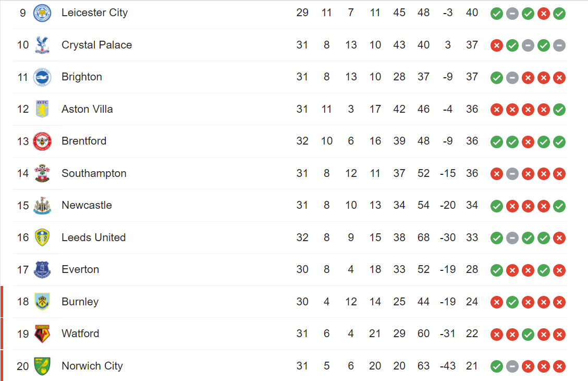This screenshot has height=381, width=588.
Task: Click the Brentford bee badge
Action: pos(42,141)
